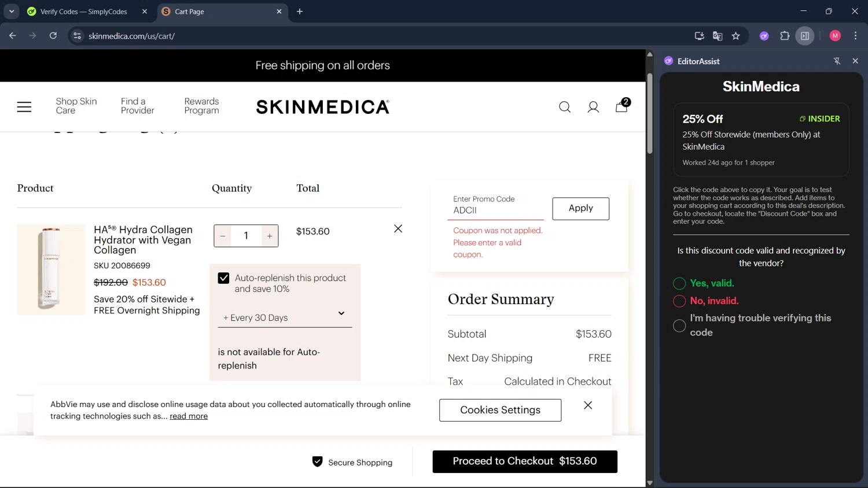Click the address bar URL

[x=132, y=36]
